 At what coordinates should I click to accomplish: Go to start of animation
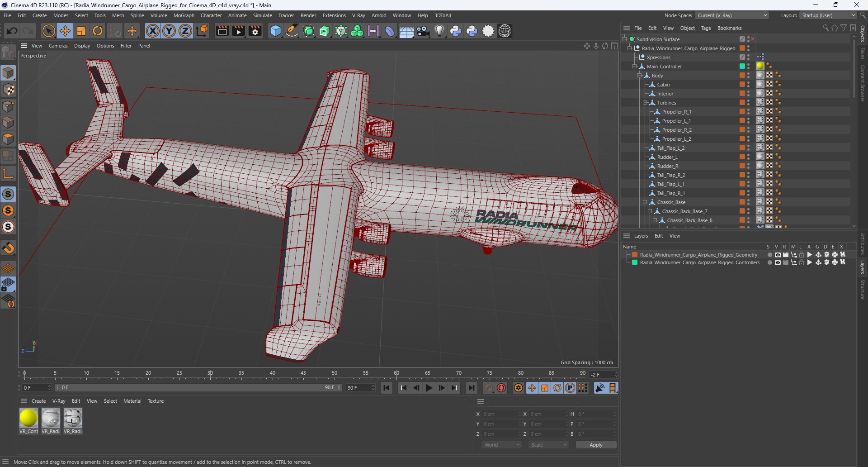[x=387, y=388]
